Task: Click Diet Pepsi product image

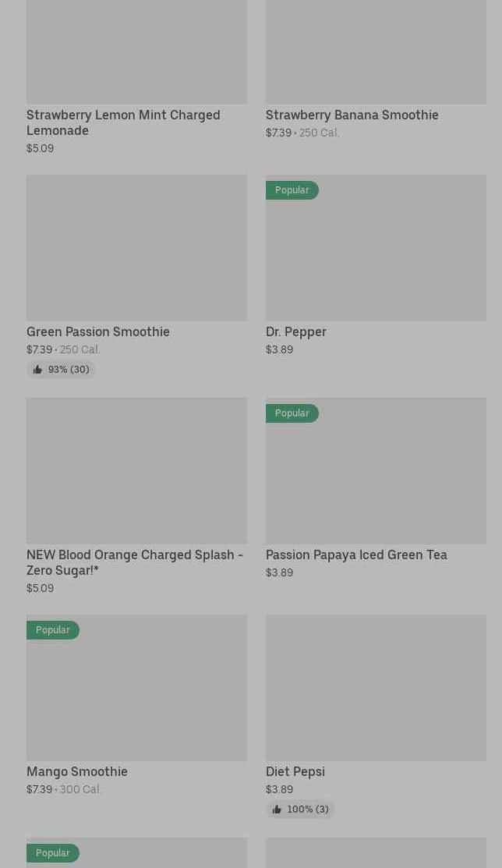Action: pyautogui.click(x=376, y=688)
